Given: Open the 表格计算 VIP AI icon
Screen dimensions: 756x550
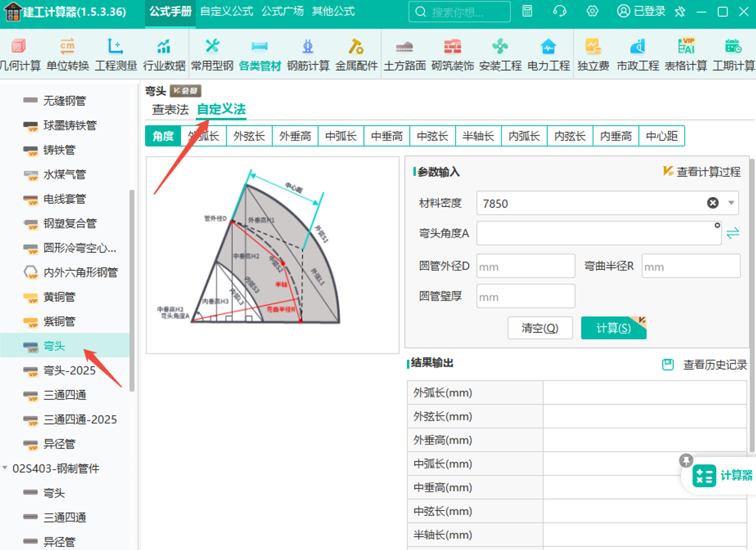Looking at the screenshot, I should (686, 46).
